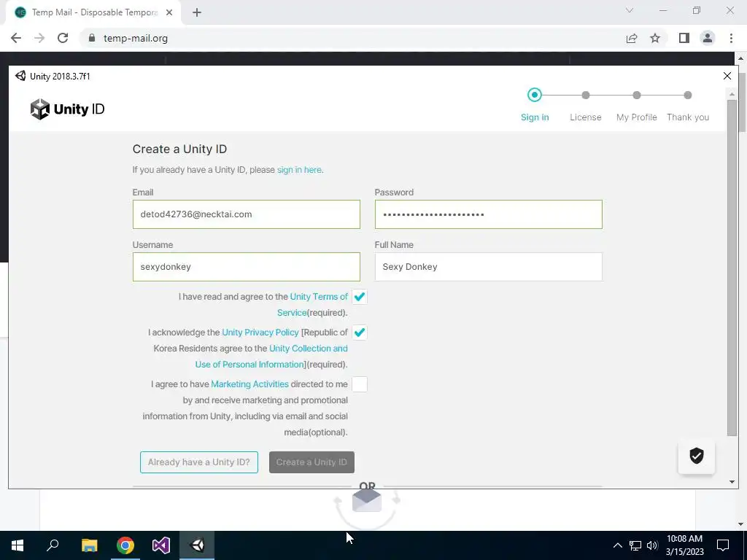Click the Unity dialog scroll-down arrow
The height and width of the screenshot is (560, 747).
click(732, 482)
